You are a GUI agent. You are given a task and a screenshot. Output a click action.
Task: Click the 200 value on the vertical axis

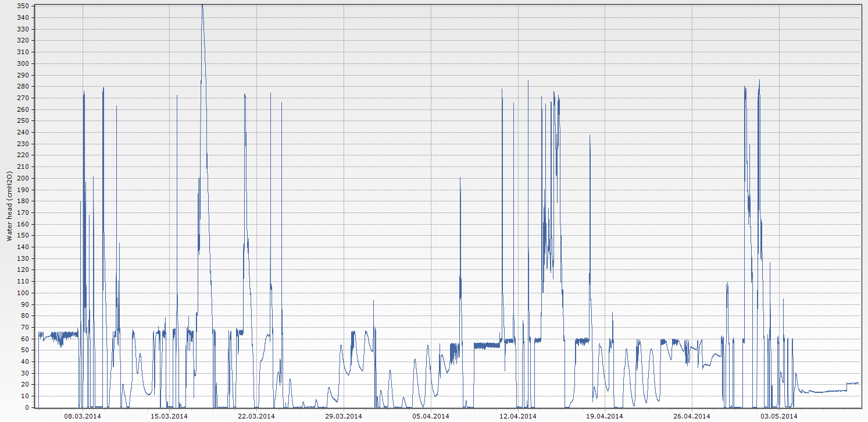pyautogui.click(x=23, y=178)
